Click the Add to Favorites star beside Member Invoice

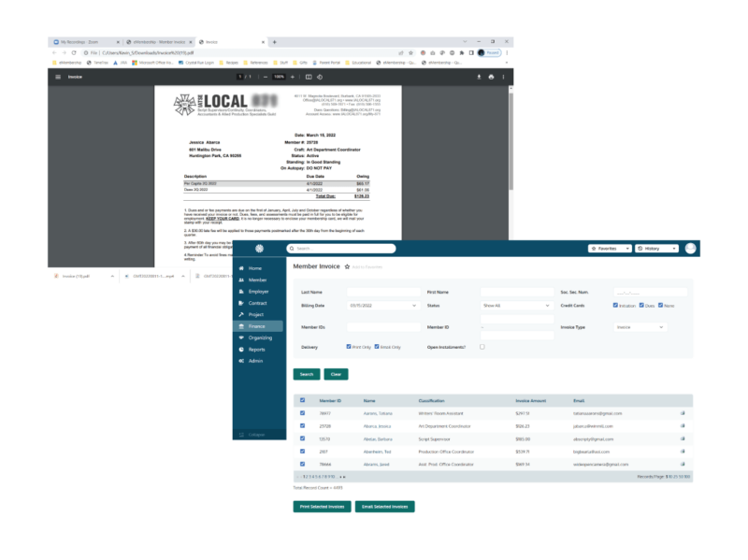coord(347,266)
